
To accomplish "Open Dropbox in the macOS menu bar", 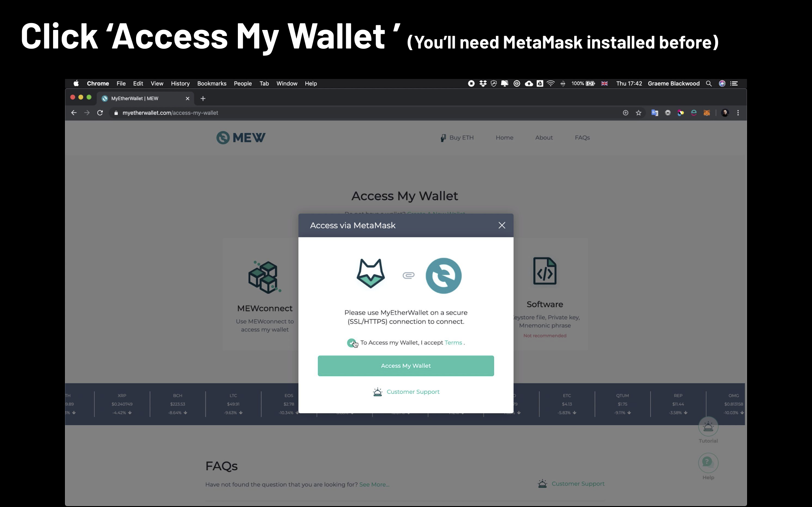I will [483, 83].
